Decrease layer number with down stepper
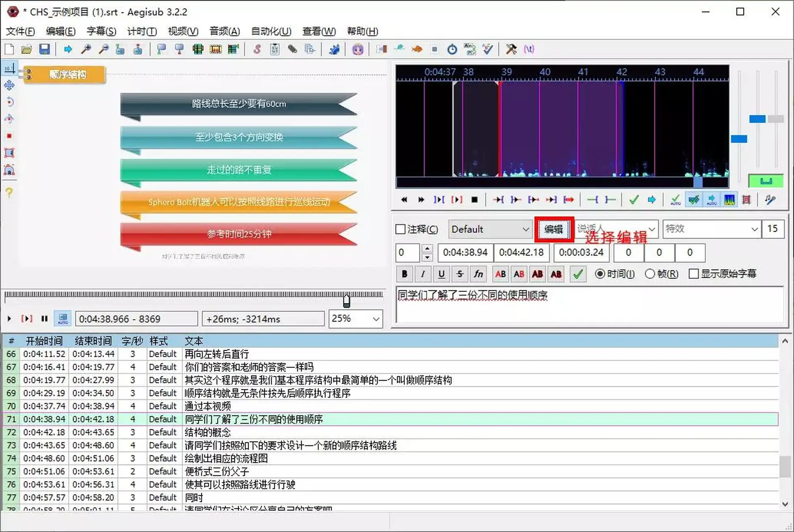This screenshot has height=532, width=794. pyautogui.click(x=427, y=257)
